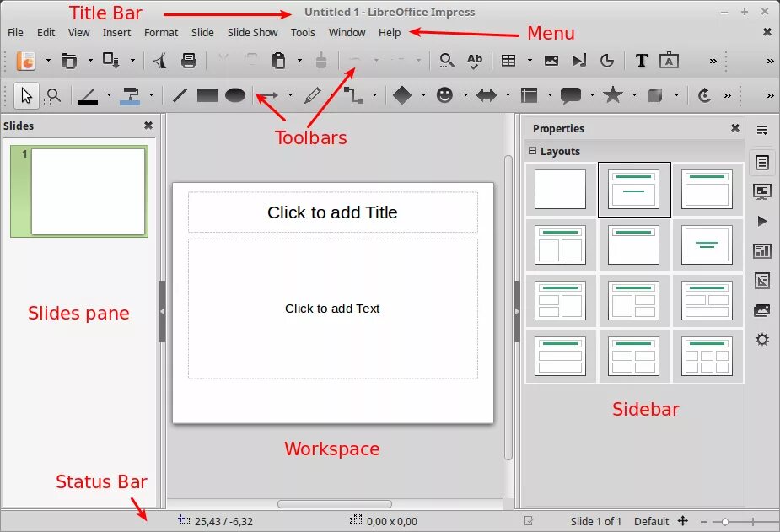
Task: Open the Slide Show menu
Action: pos(253,32)
